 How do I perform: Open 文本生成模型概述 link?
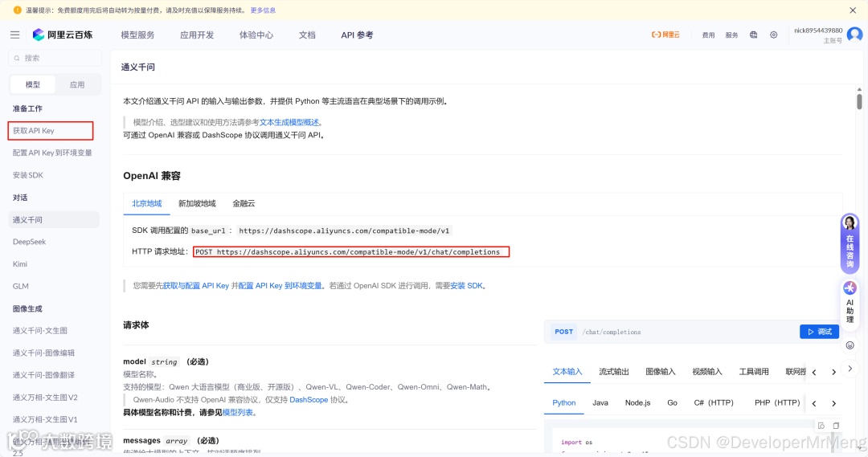click(x=289, y=122)
